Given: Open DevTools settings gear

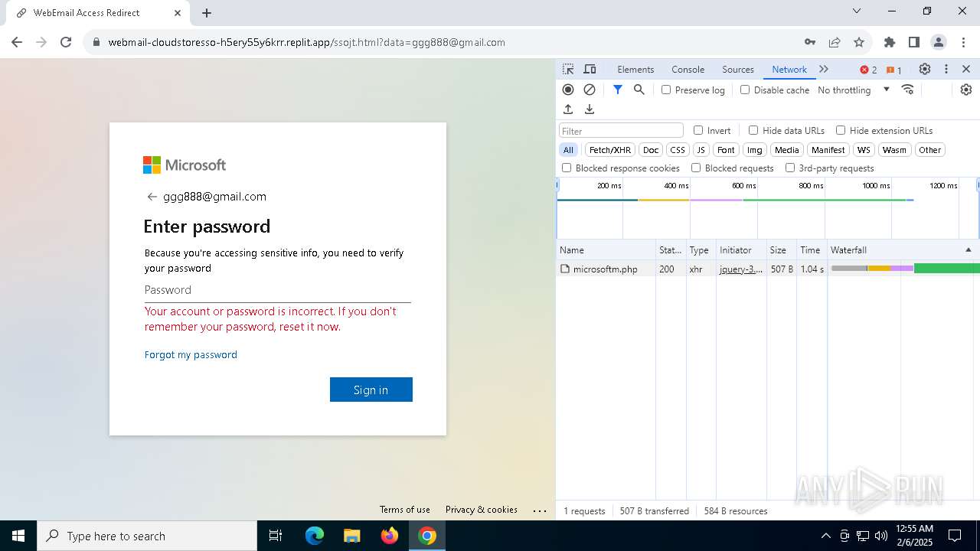Looking at the screenshot, I should click(x=925, y=69).
